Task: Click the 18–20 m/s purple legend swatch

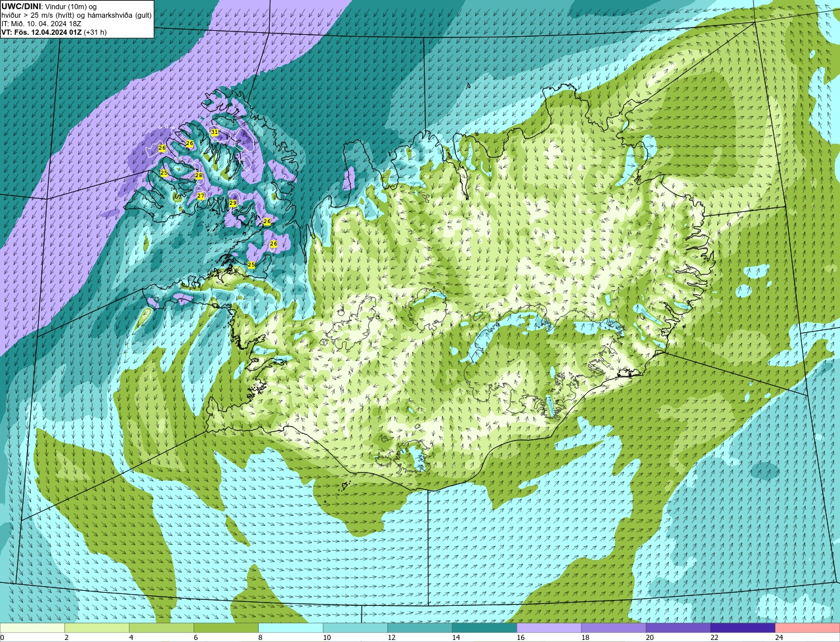Action: point(613,628)
